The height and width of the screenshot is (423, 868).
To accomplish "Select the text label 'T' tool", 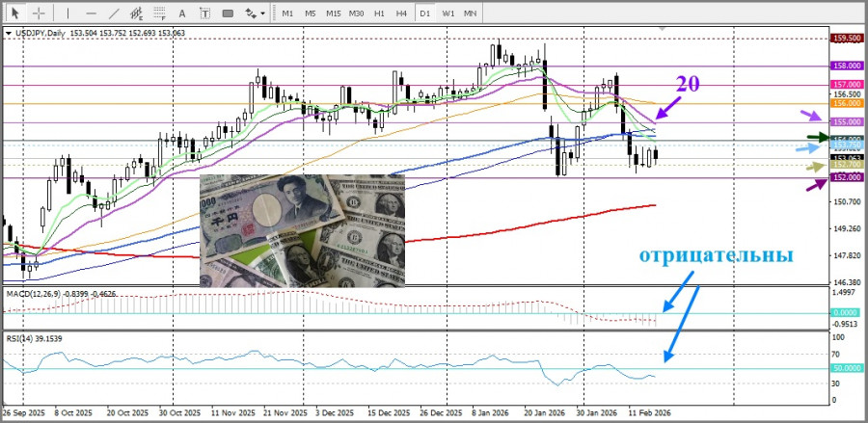I will [204, 13].
